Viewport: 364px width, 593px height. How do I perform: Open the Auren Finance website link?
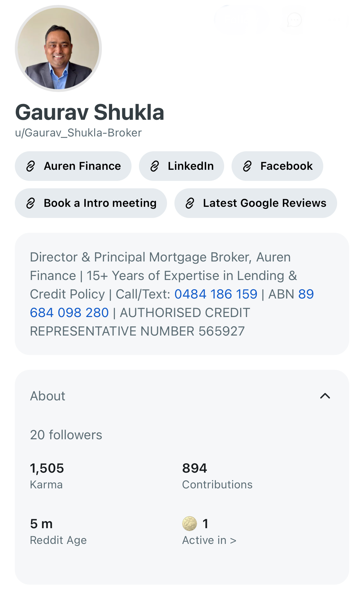pos(73,166)
